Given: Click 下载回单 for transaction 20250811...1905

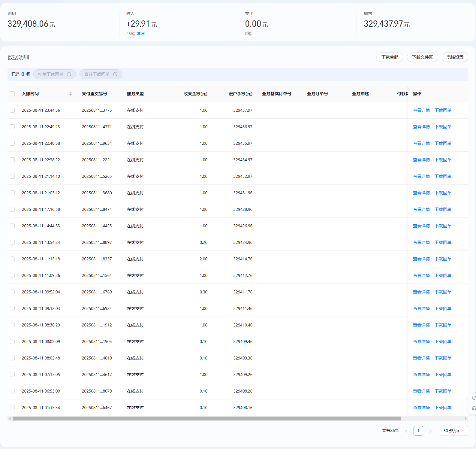Looking at the screenshot, I should coord(443,341).
